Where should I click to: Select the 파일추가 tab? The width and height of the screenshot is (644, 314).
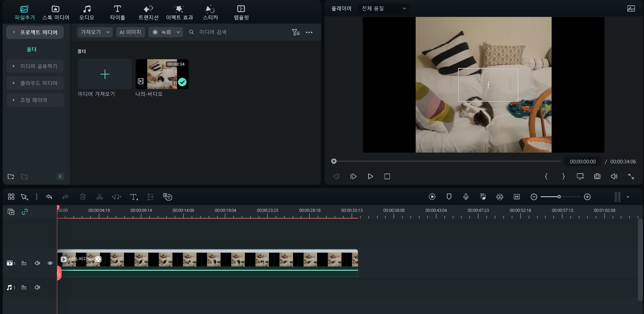25,13
